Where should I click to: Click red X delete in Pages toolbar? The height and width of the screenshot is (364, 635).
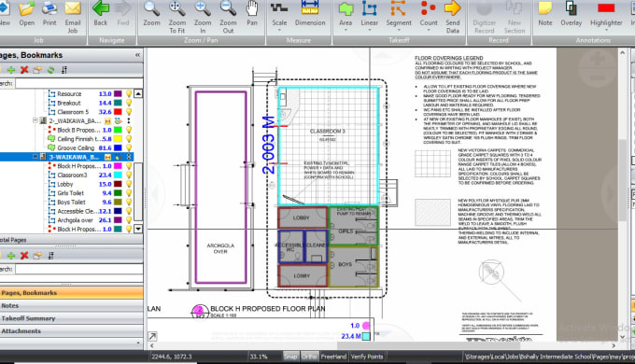[x=24, y=70]
